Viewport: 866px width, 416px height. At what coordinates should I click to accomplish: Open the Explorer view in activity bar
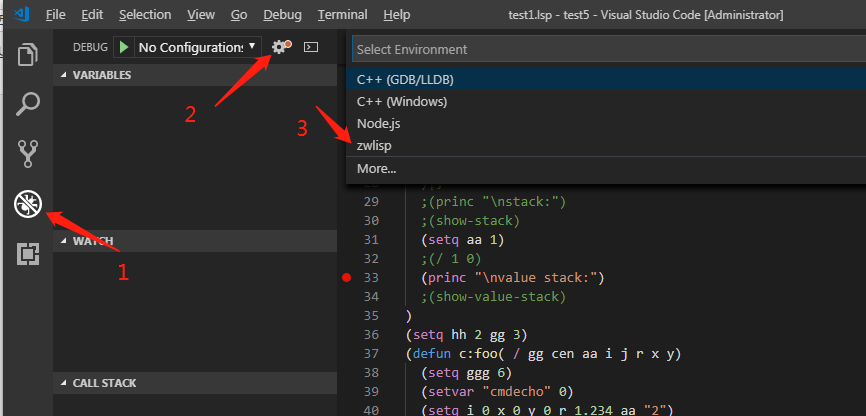(28, 55)
